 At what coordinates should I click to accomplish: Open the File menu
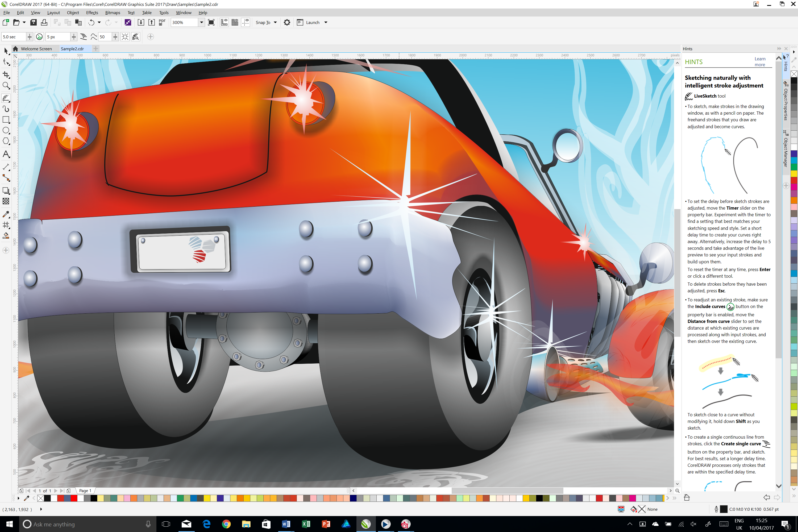(6, 13)
